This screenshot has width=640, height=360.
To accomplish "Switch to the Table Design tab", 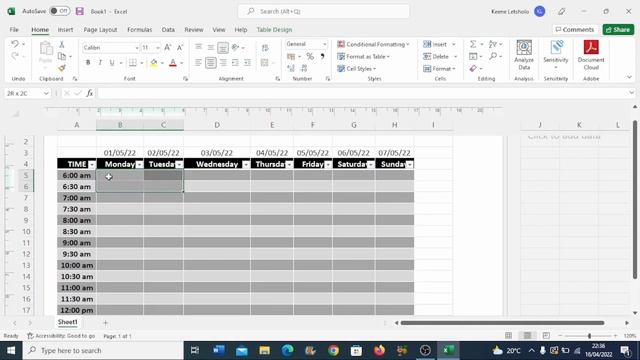I will (274, 30).
